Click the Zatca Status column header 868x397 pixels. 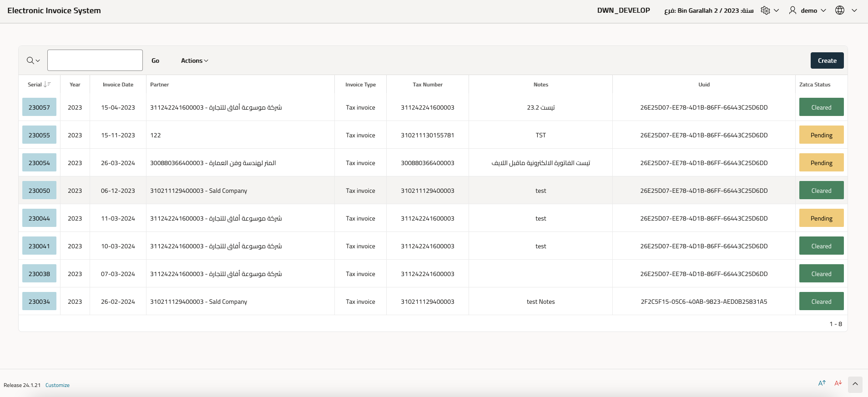tap(815, 85)
